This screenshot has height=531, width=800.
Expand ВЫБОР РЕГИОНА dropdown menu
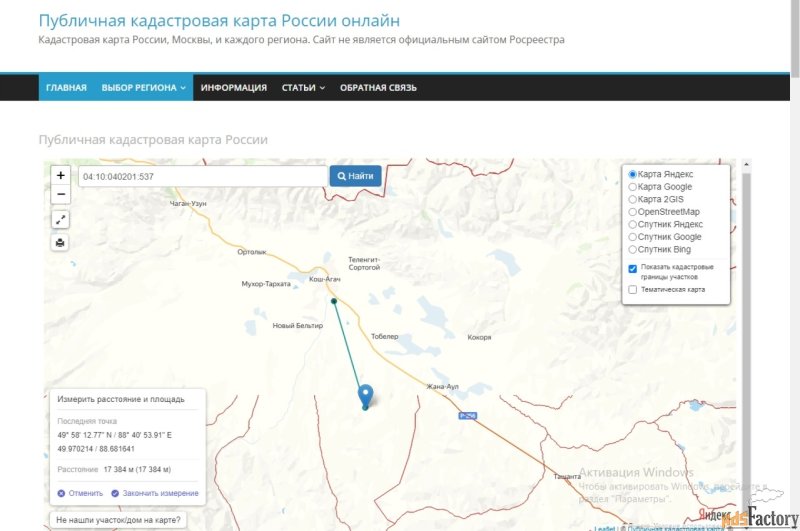click(x=143, y=88)
